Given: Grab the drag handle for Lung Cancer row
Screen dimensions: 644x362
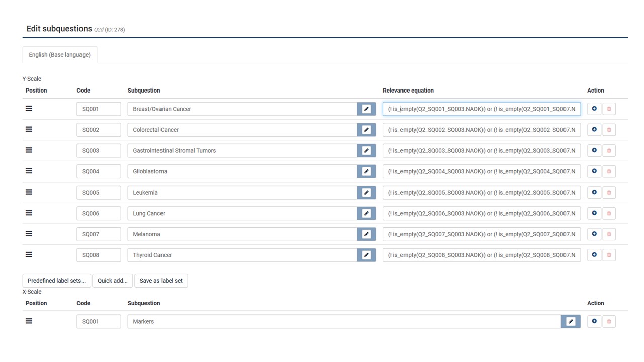Looking at the screenshot, I should pos(29,213).
